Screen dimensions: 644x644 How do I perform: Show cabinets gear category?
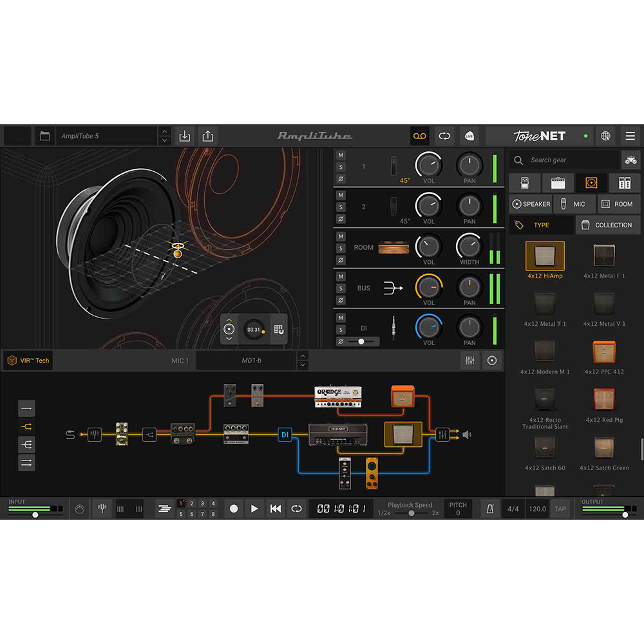(x=591, y=183)
